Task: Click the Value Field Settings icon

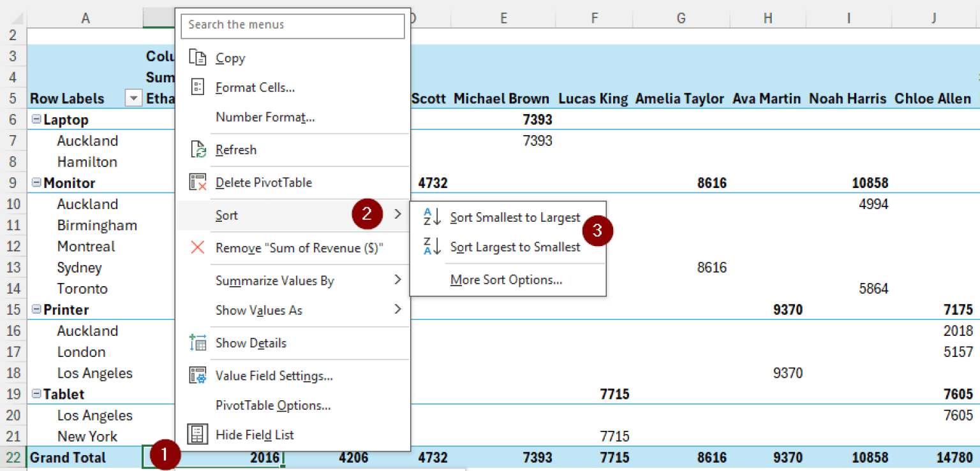Action: click(198, 375)
